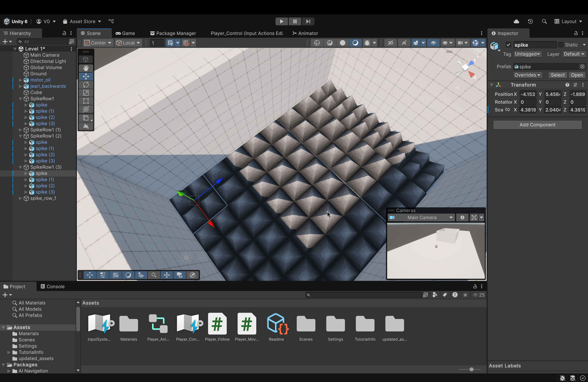The width and height of the screenshot is (588, 382).
Task: Click the scene orientation gizmo cube
Action: click(465, 67)
